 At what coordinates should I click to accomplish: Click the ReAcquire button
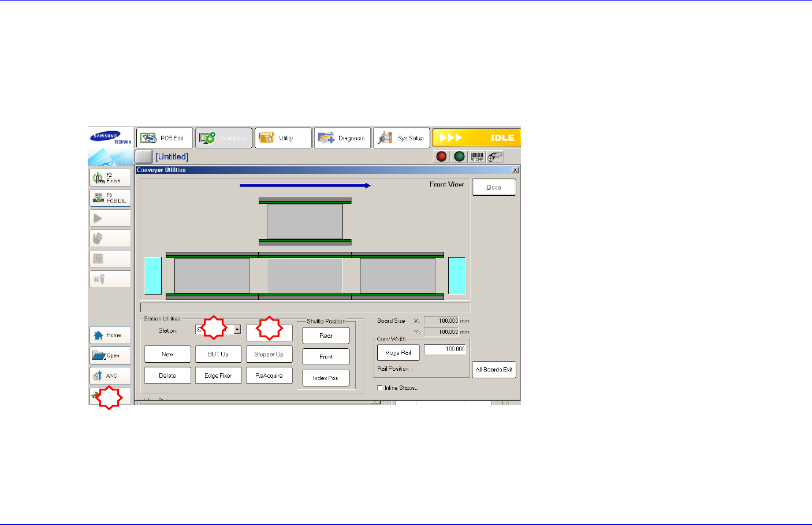pos(269,375)
